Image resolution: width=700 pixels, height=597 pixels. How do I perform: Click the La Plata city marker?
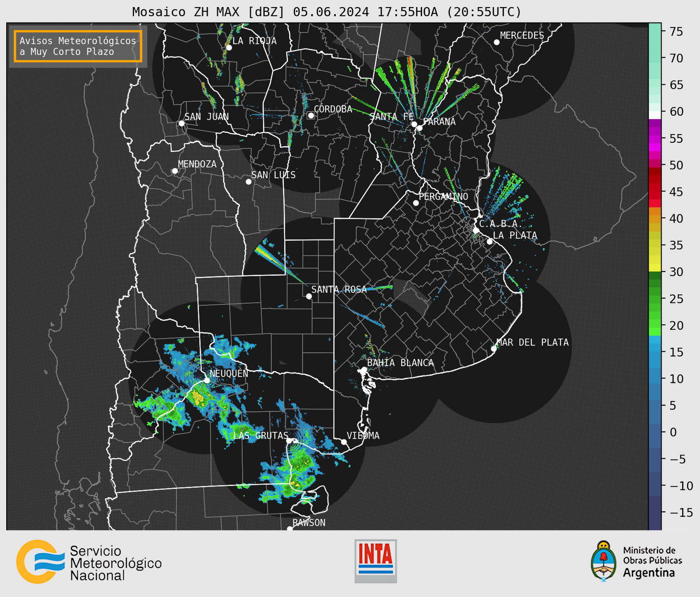coord(490,242)
